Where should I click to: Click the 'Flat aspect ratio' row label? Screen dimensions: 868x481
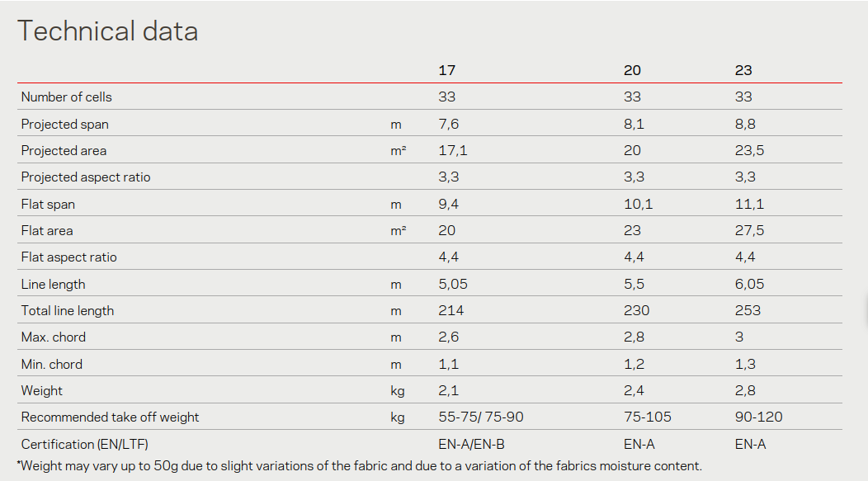tap(68, 257)
